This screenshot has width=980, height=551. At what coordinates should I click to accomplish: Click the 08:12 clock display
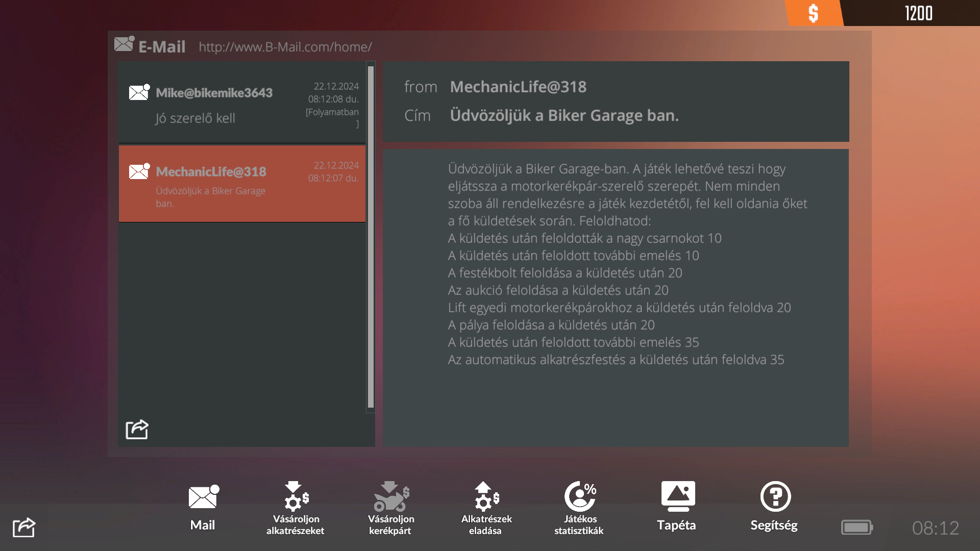pos(935,528)
